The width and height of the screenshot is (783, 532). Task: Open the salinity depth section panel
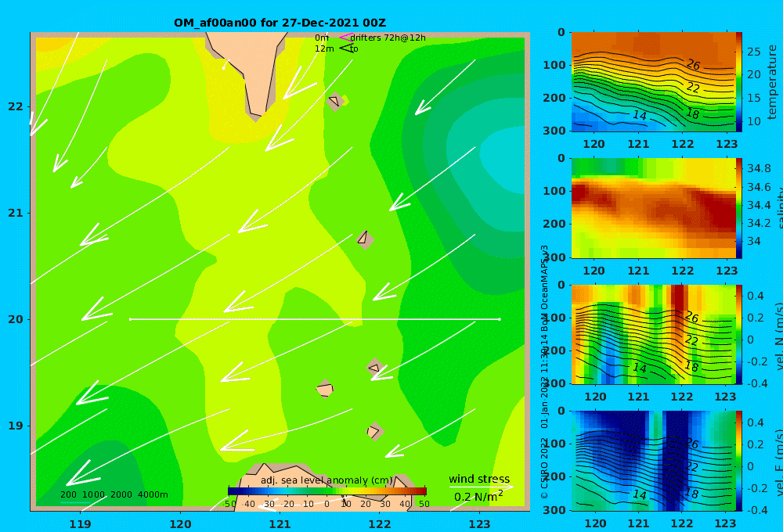653,208
